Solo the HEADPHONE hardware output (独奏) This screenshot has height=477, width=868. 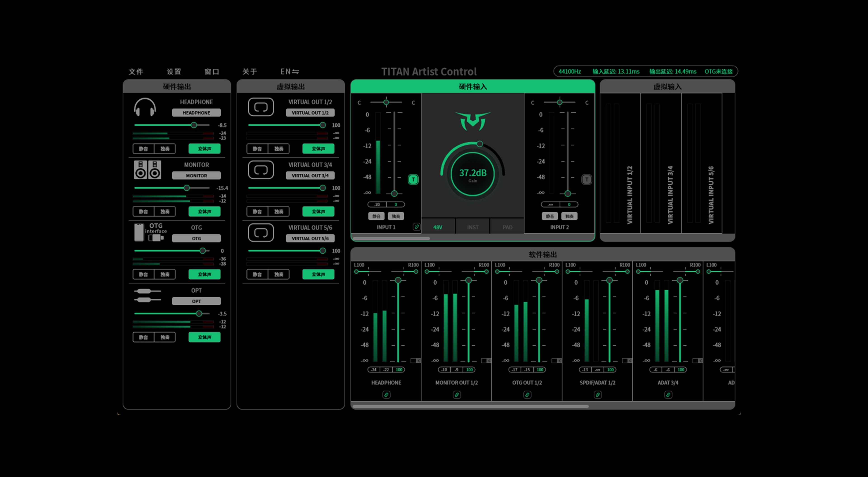[165, 148]
